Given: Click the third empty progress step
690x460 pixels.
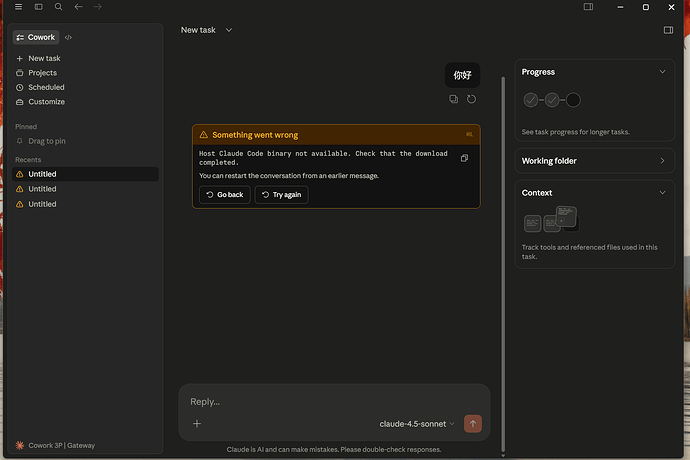Looking at the screenshot, I should [x=573, y=100].
